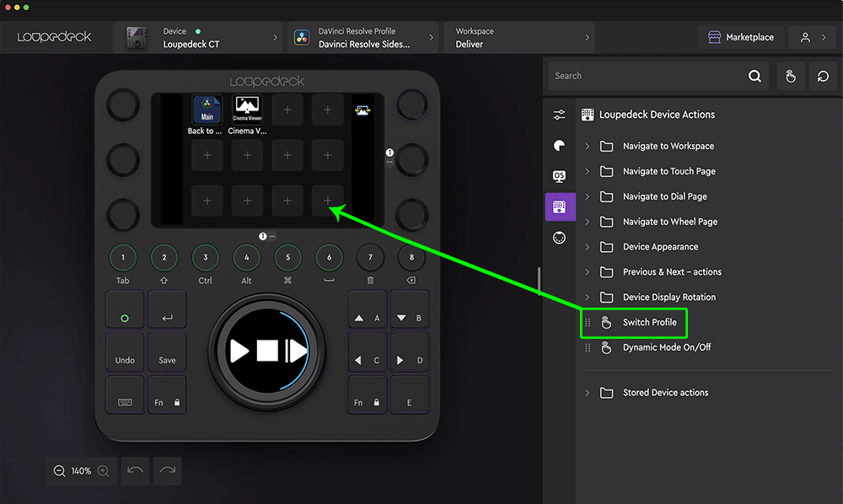
Task: Open the OS actions panel in the sidebar
Action: [560, 176]
